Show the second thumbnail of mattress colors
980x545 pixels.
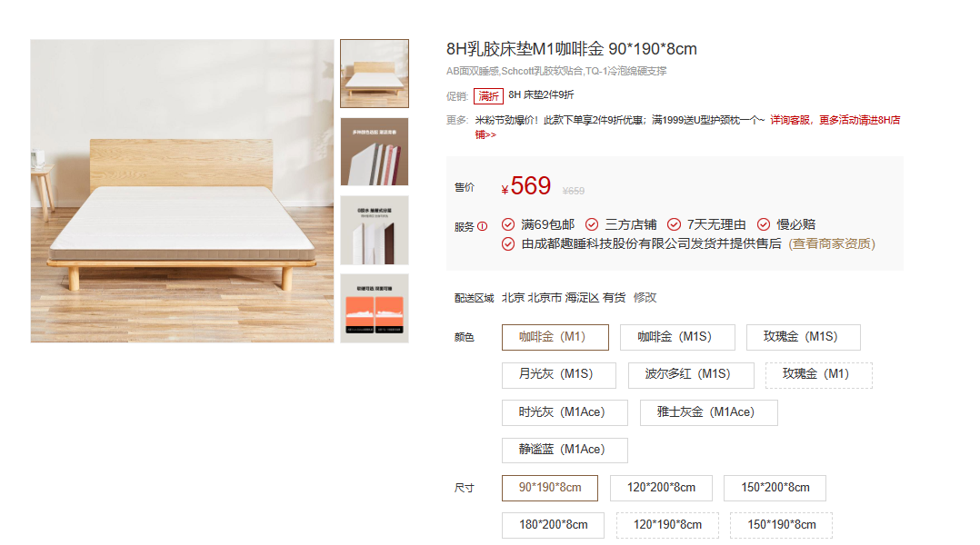click(375, 152)
